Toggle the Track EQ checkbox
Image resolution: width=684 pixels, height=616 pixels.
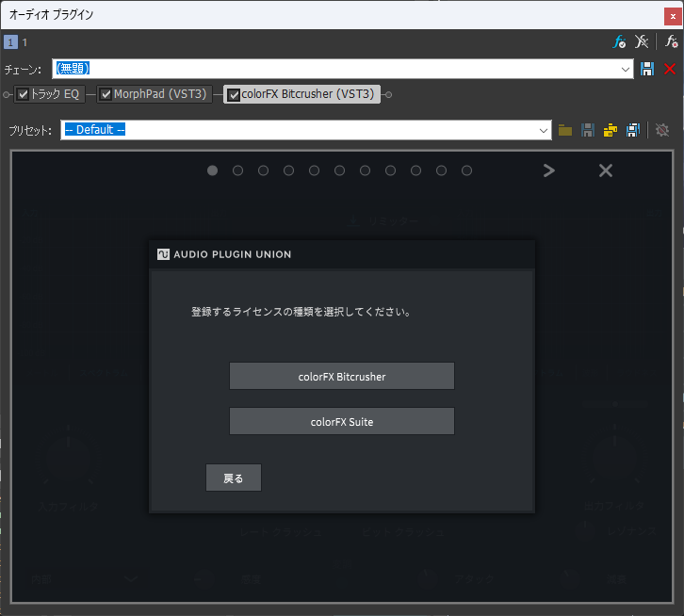pyautogui.click(x=24, y=94)
